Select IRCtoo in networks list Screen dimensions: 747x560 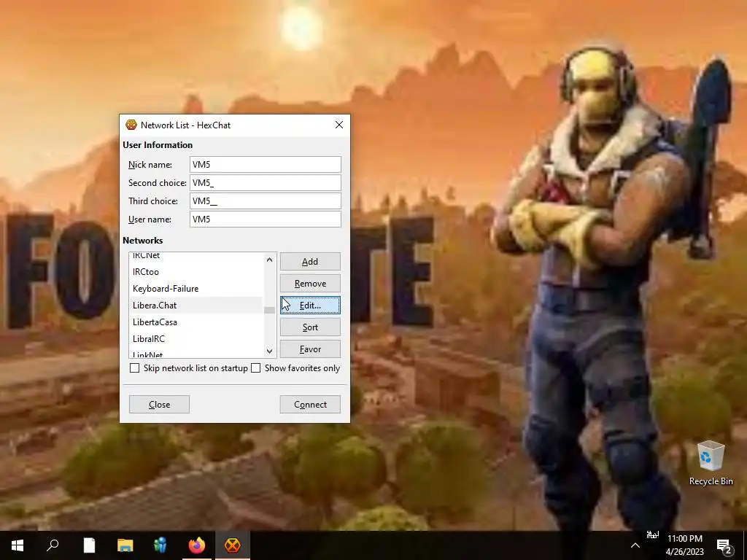pyautogui.click(x=196, y=272)
